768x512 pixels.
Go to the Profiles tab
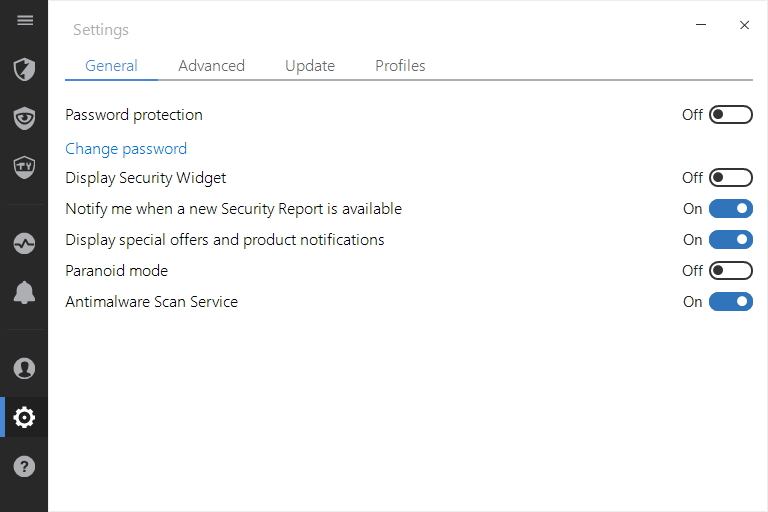[400, 66]
